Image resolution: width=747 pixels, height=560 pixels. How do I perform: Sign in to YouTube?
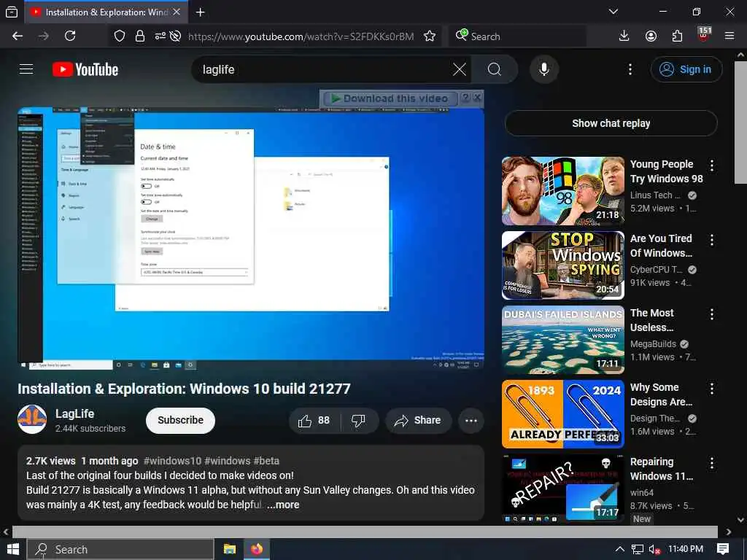coord(686,69)
